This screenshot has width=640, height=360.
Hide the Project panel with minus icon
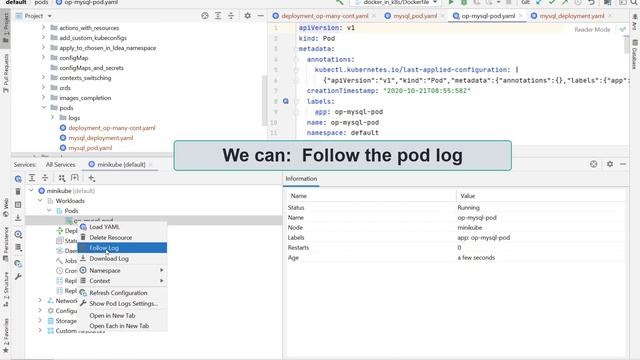click(260, 16)
